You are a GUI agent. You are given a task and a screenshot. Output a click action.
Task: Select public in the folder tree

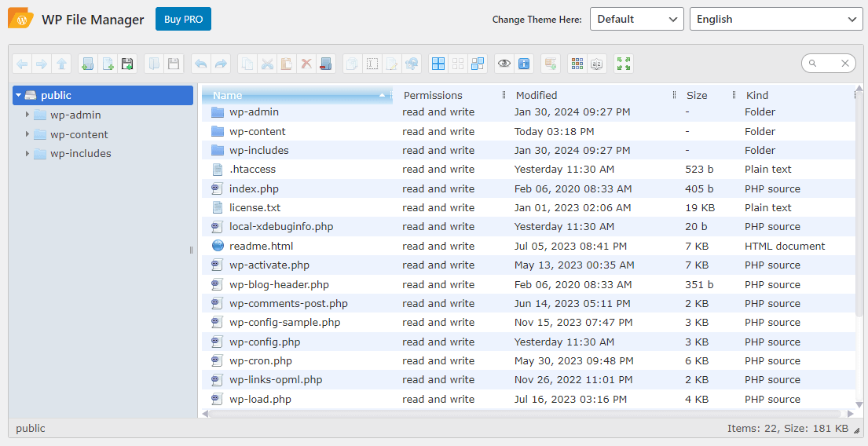(x=103, y=95)
